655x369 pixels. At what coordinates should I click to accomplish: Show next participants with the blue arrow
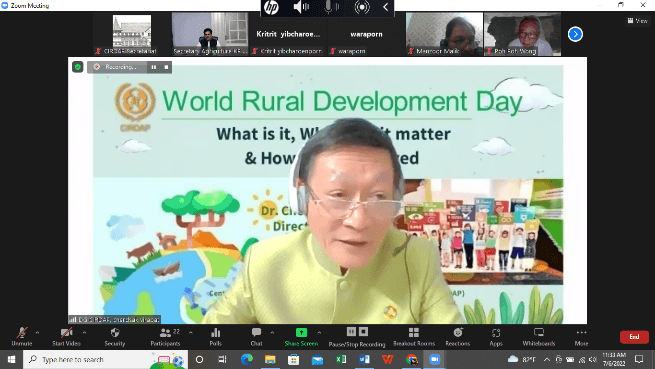coord(575,34)
